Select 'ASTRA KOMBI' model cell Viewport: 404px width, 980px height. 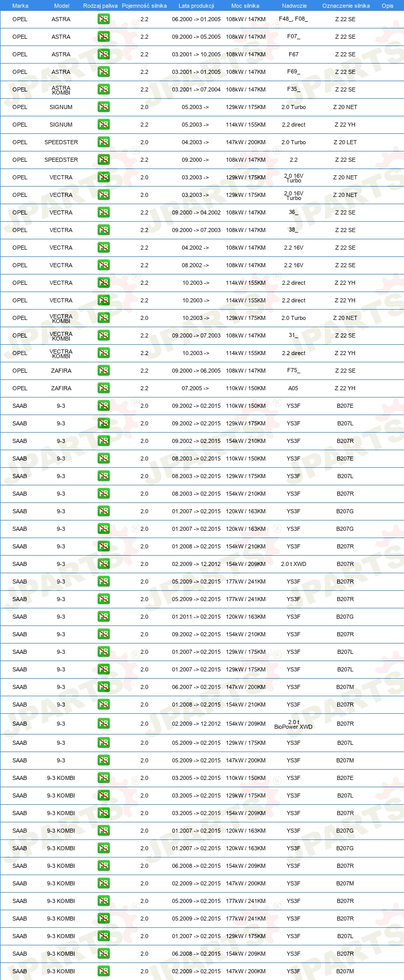tap(61, 90)
